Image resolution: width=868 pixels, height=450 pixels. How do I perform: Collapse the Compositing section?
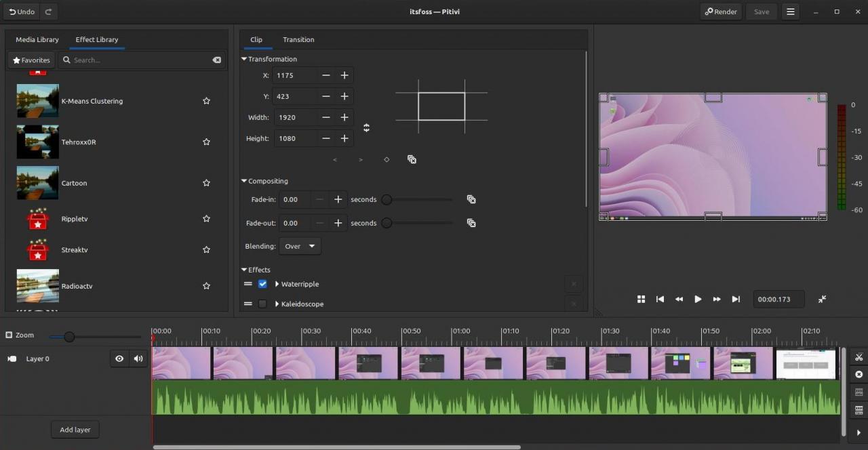tap(244, 181)
